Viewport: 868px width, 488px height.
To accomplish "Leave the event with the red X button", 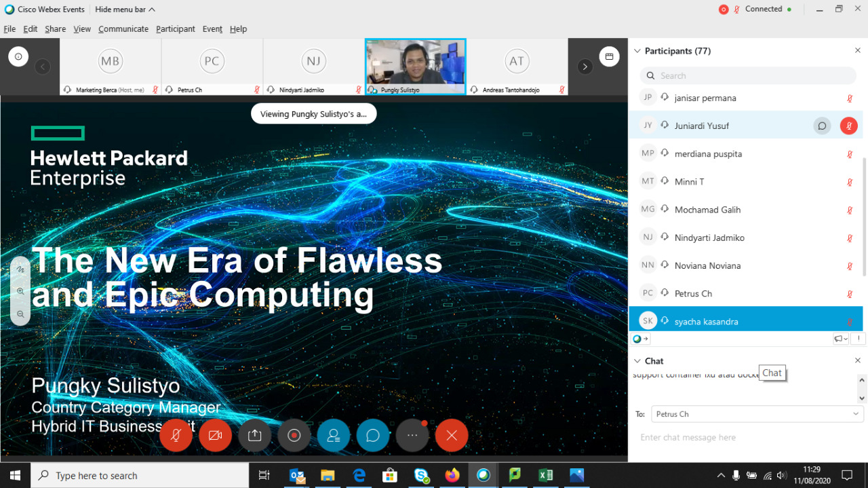I will pos(452,436).
